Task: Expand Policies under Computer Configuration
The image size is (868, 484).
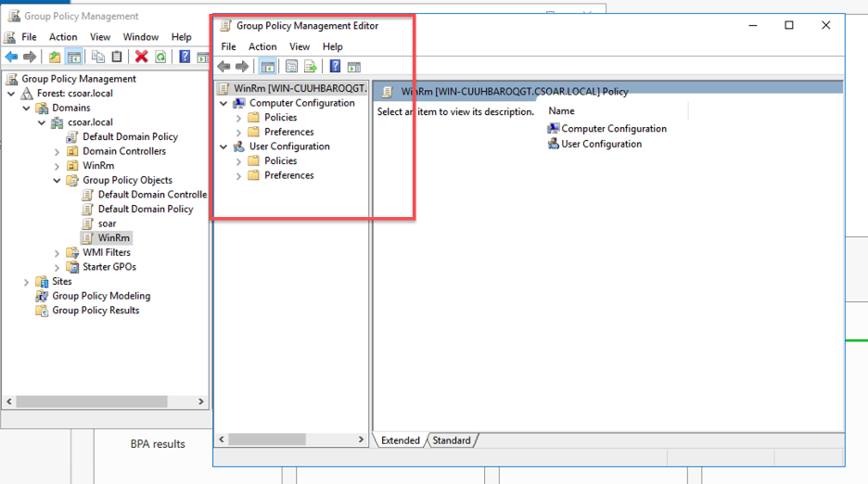Action: tap(238, 118)
